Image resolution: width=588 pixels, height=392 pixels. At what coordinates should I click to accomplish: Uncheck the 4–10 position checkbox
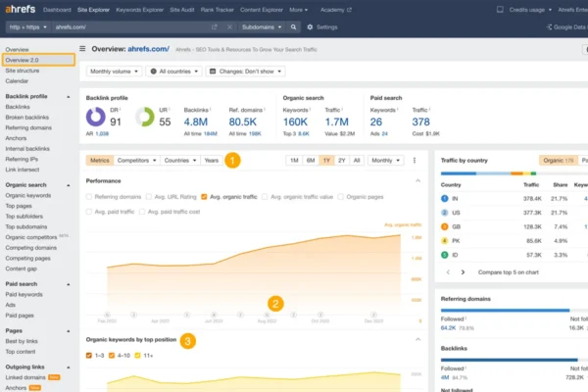click(x=112, y=355)
